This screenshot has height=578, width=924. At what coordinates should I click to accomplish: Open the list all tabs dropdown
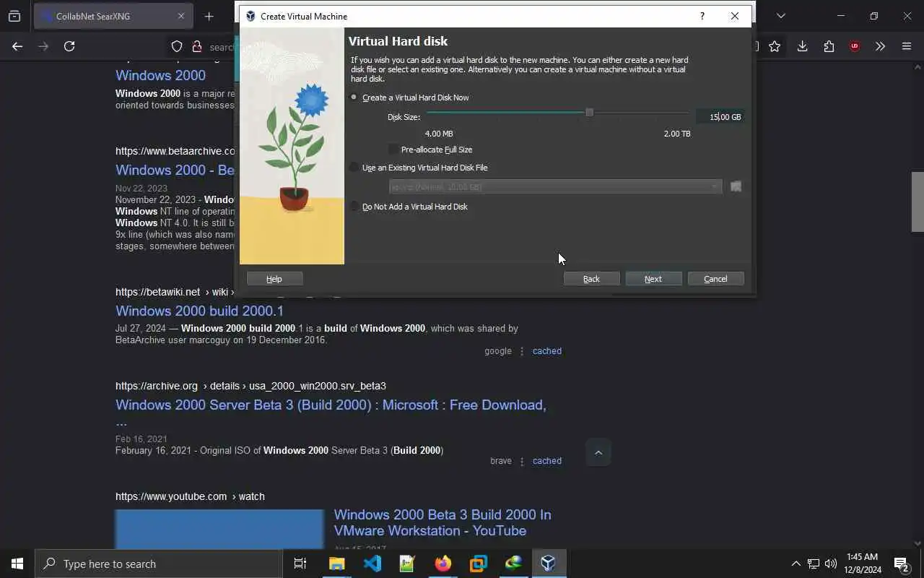pyautogui.click(x=780, y=16)
